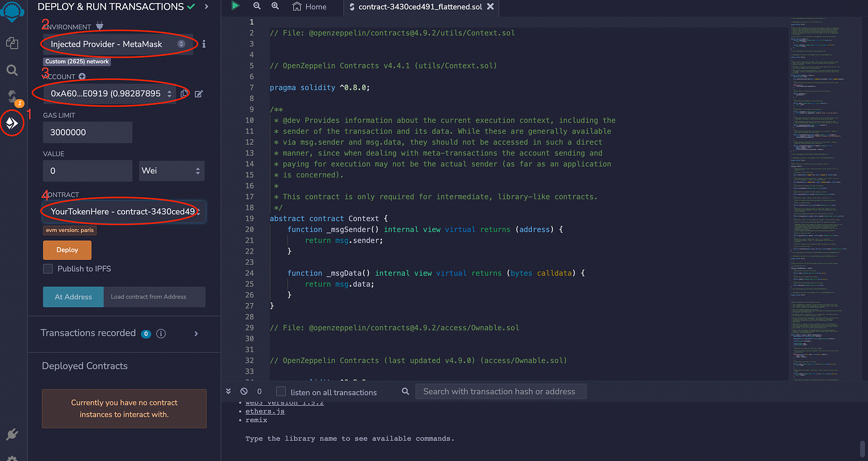Screen dimensions: 868x461
Task: Copy the account address with copy icon
Action: [x=185, y=94]
